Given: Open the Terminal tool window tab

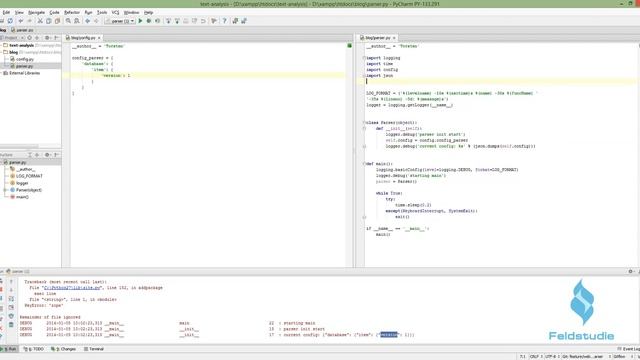Looking at the screenshot, I should click(94, 349).
